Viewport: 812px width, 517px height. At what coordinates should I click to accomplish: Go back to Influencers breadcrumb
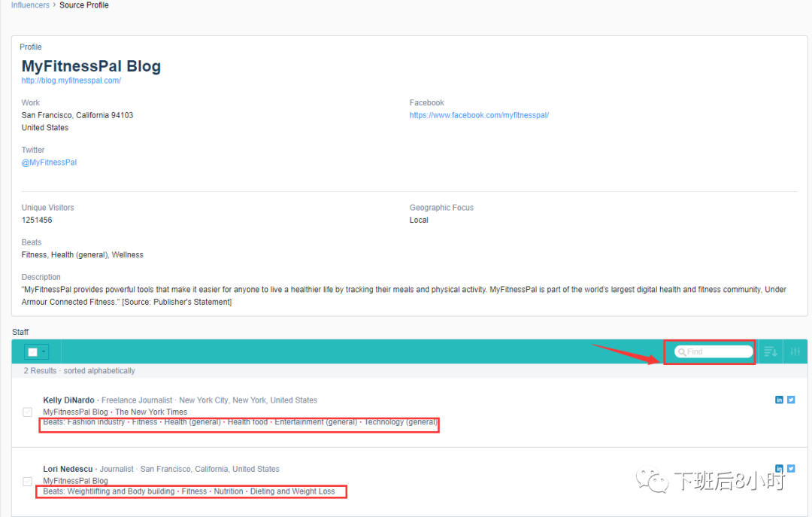(30, 5)
